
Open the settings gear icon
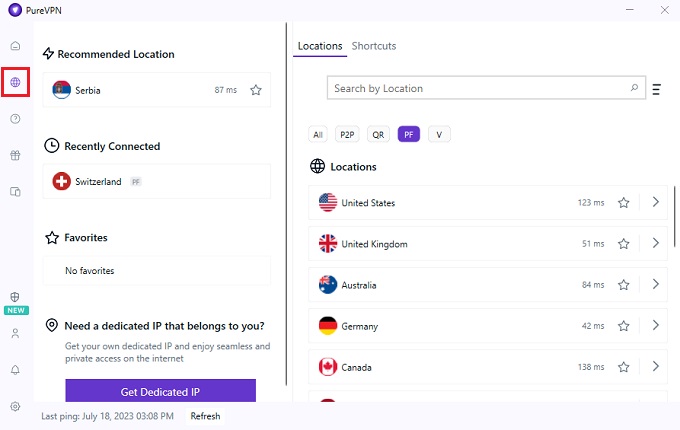15,406
